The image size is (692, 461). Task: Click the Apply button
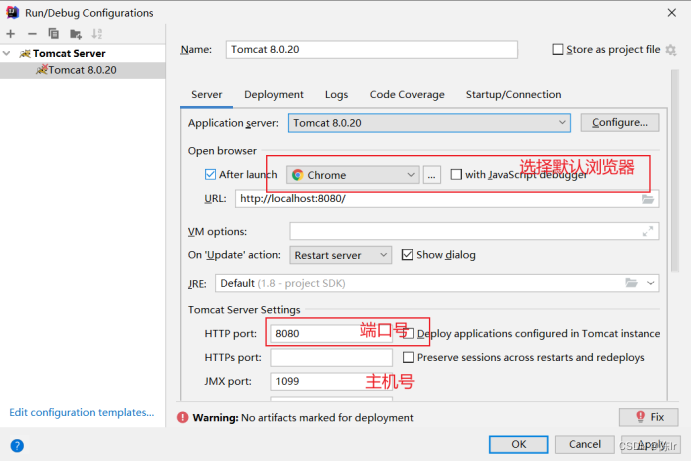651,444
